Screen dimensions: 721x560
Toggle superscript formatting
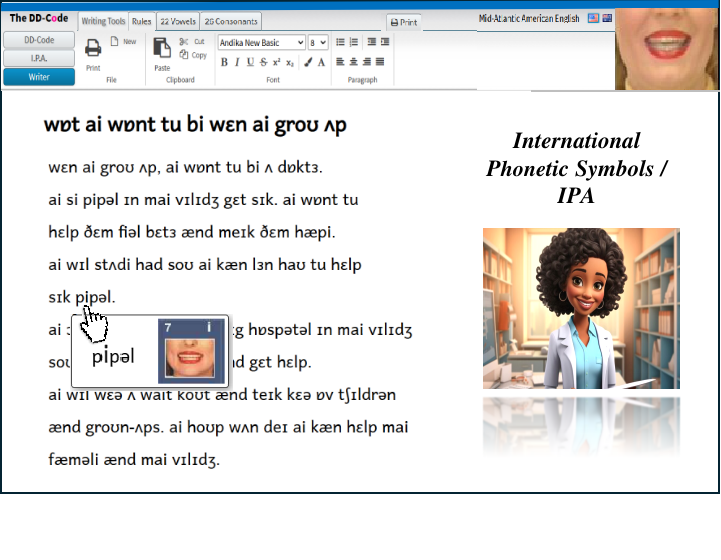coord(276,62)
